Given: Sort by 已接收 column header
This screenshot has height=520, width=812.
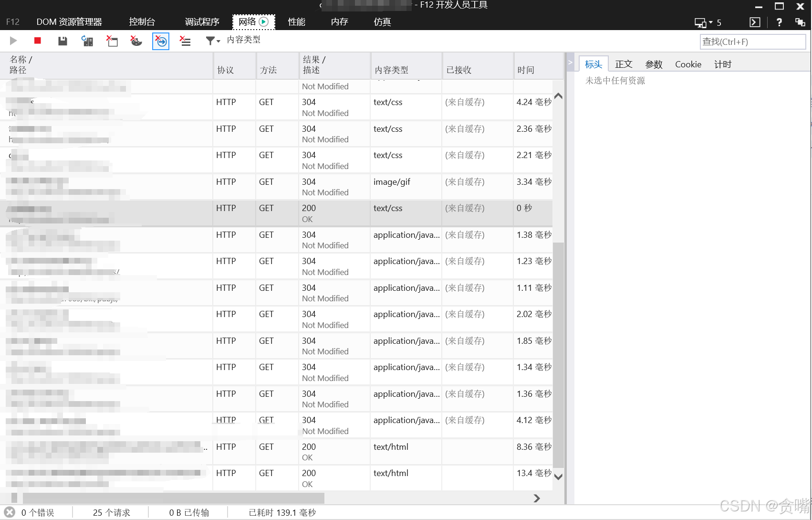Looking at the screenshot, I should (478, 65).
